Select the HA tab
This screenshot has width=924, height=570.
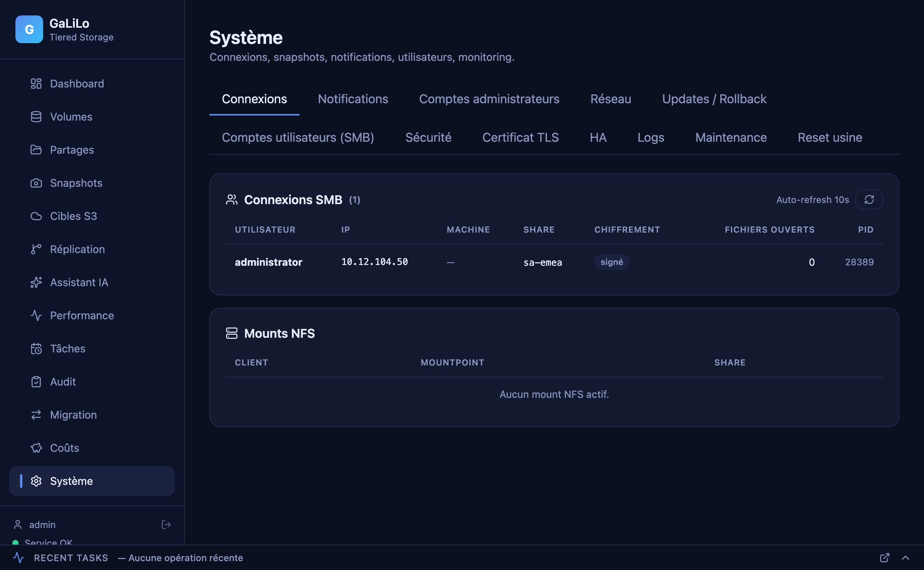pyautogui.click(x=598, y=137)
